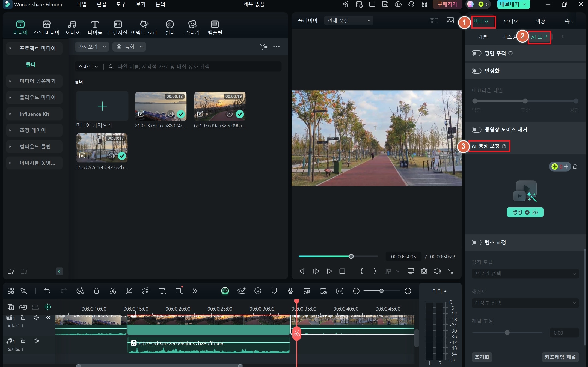Open the 스톡 미디어 stock media library
588x367 pixels.
[x=46, y=28]
